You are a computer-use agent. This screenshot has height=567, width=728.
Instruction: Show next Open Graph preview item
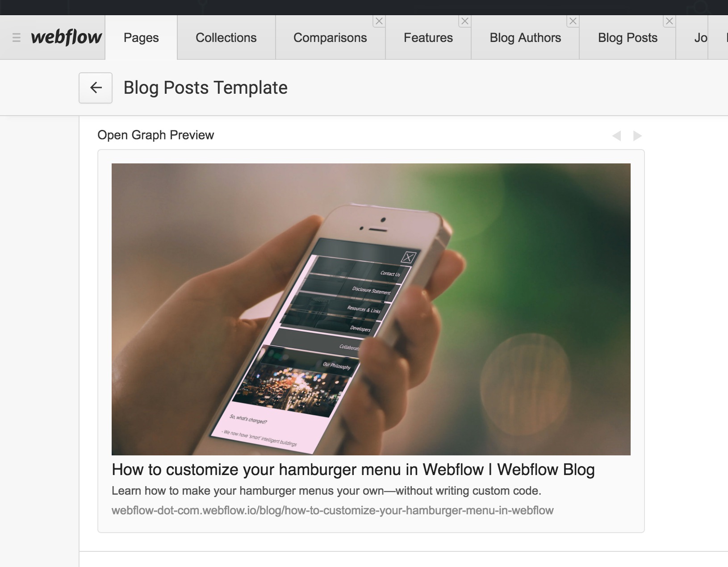[637, 136]
